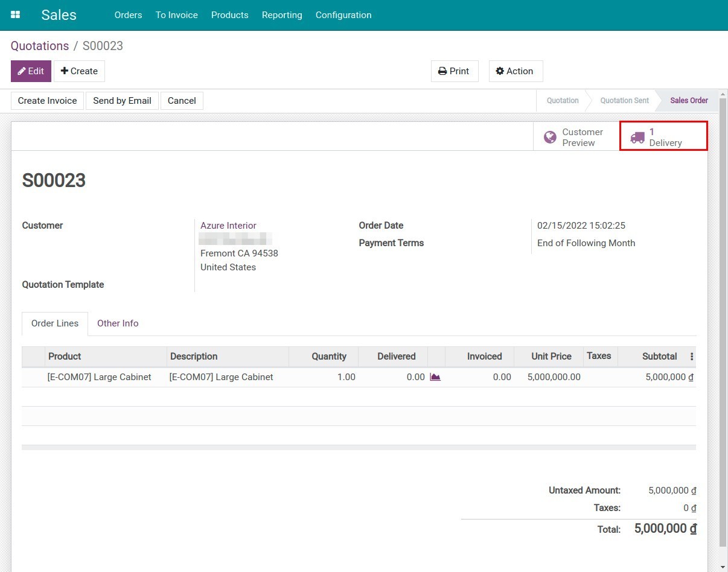Open the 1 Delivery smart button
728x572 pixels.
coord(663,137)
